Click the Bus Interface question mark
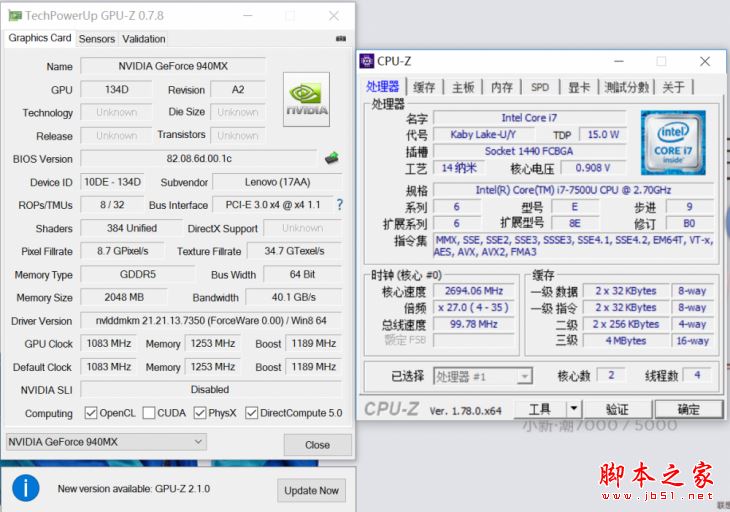 (x=339, y=204)
